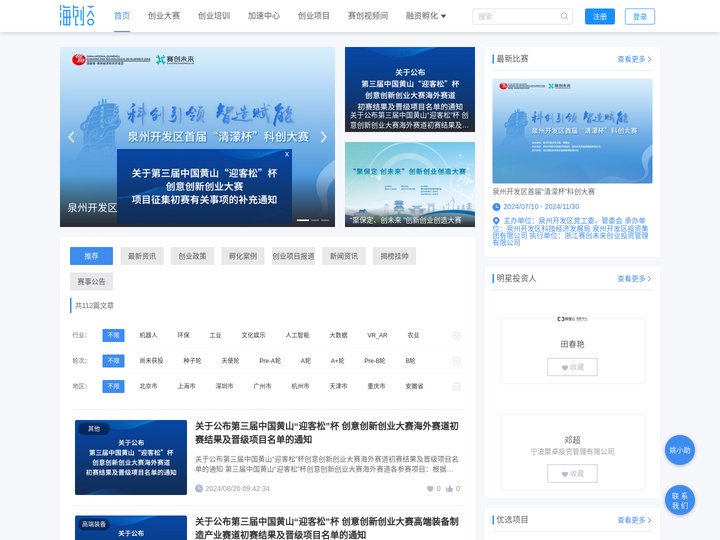
Task: Filter industry by 机器人
Action: 148,336
